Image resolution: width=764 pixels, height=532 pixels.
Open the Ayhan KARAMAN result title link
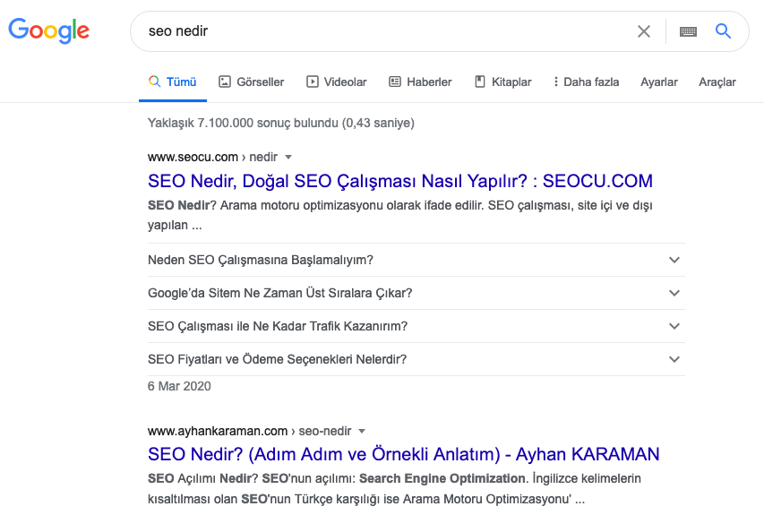click(403, 455)
